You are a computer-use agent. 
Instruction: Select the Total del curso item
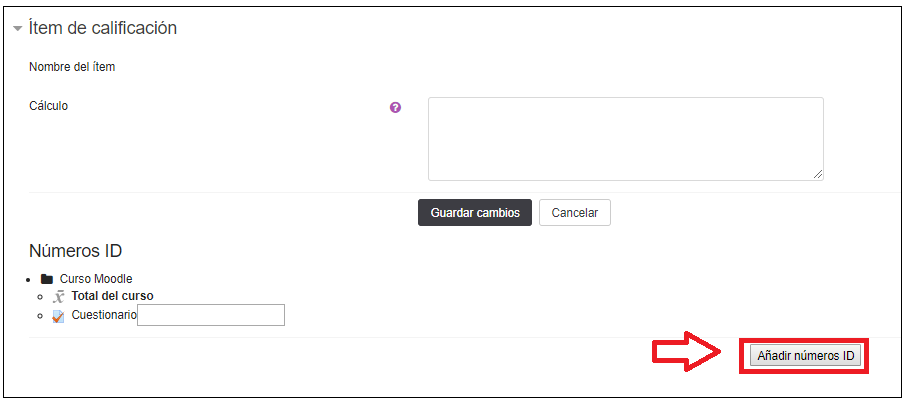[112, 296]
